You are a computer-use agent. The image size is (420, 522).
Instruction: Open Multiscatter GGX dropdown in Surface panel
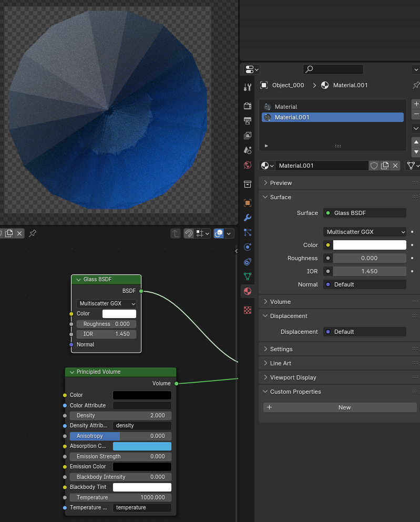coord(365,232)
